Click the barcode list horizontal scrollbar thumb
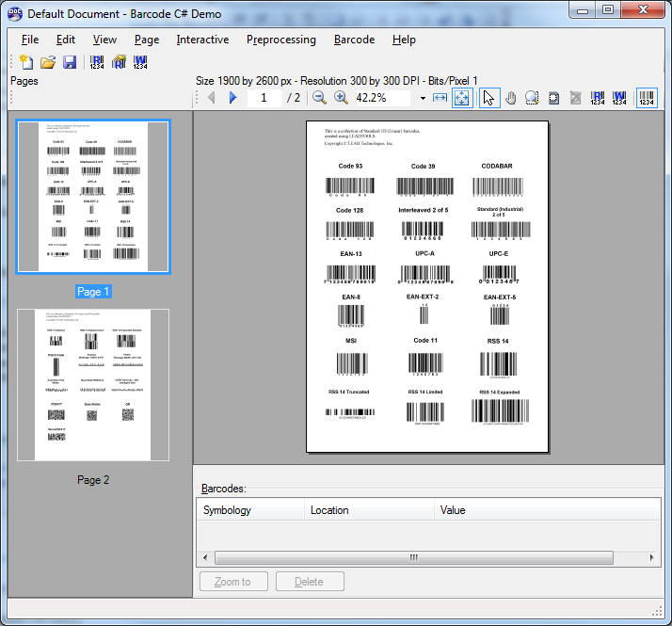 point(414,558)
